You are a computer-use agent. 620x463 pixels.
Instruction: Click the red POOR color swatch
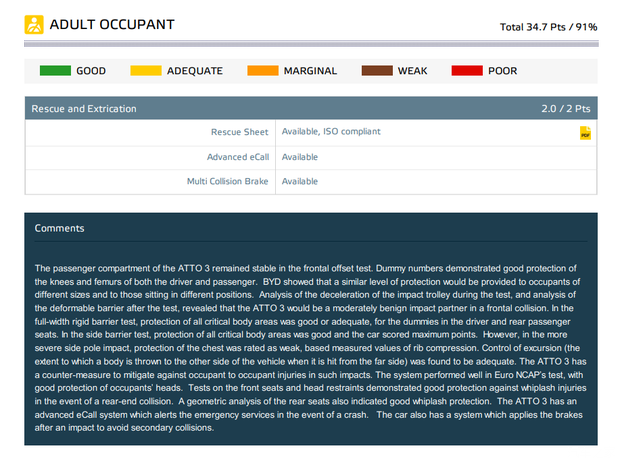click(x=467, y=71)
